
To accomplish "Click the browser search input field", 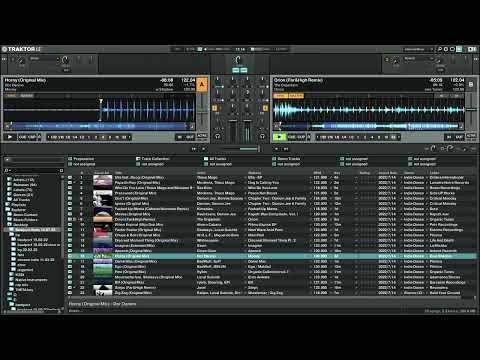I will click(34, 170).
